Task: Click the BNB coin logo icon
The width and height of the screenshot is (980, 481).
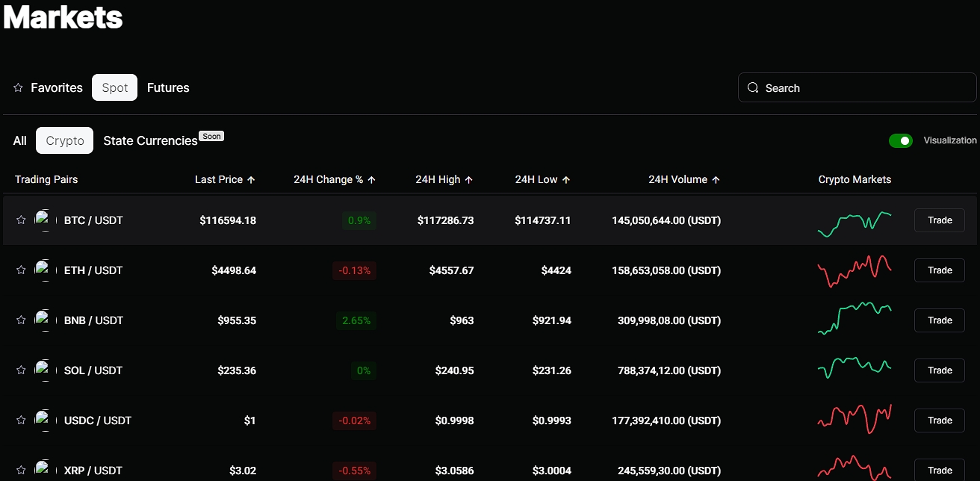Action: click(x=46, y=320)
